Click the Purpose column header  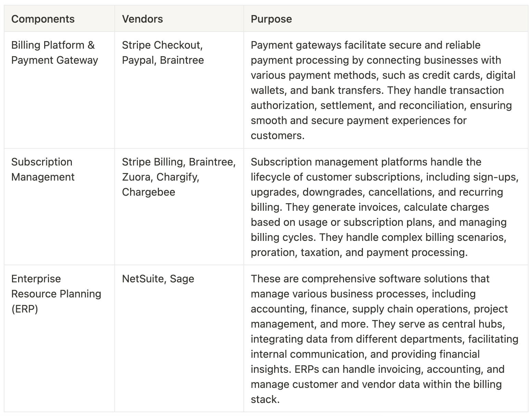click(271, 19)
